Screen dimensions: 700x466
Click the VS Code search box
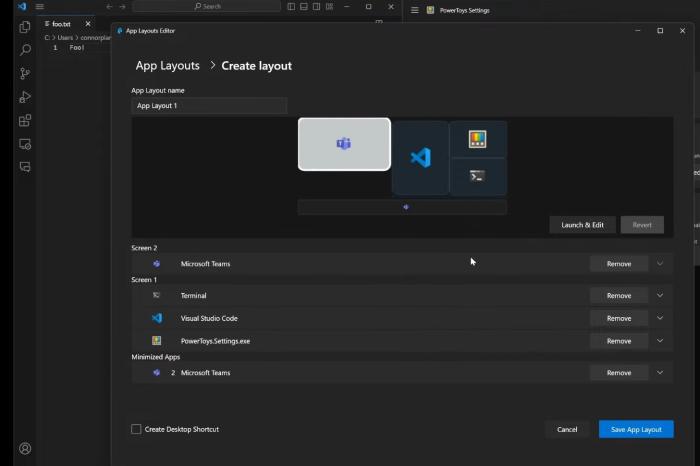207,6
